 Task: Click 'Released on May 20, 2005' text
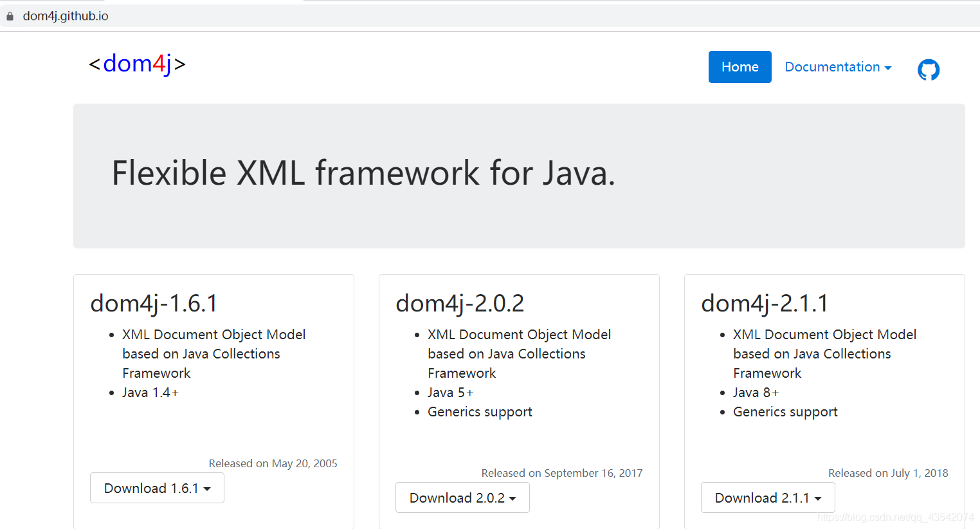tap(273, 463)
